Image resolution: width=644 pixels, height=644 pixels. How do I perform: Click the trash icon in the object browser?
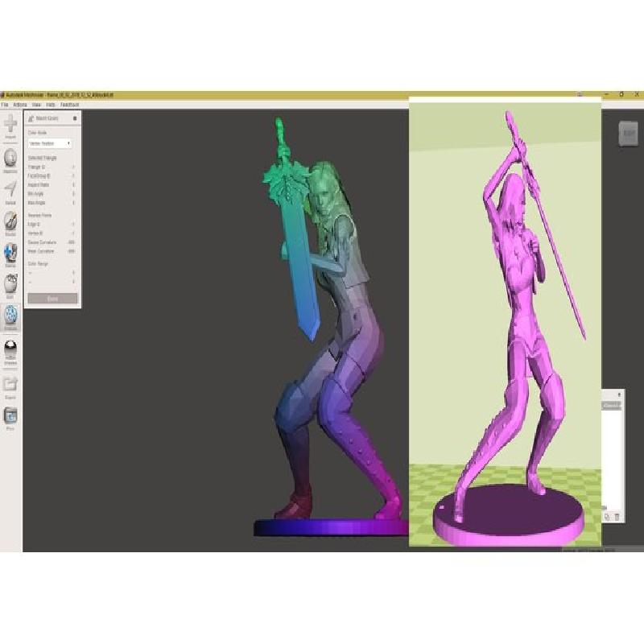[617, 516]
